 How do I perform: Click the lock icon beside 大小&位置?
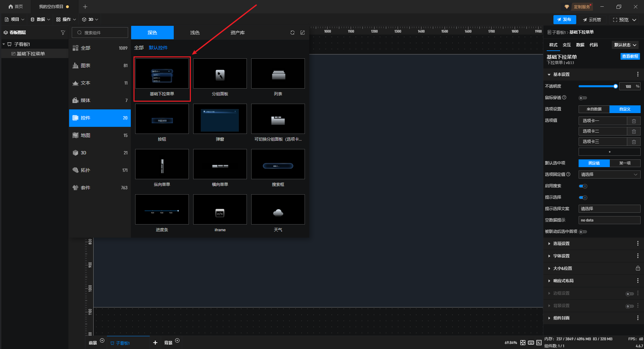(638, 268)
